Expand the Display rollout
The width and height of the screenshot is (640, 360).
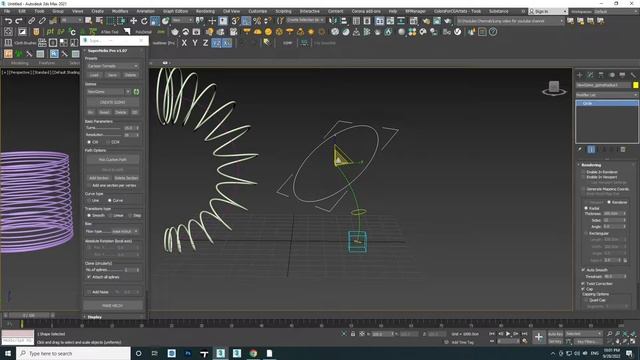(95, 317)
